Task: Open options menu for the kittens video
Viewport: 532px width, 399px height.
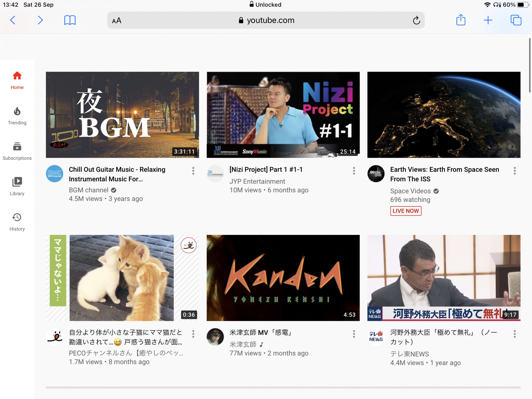Action: click(x=193, y=334)
